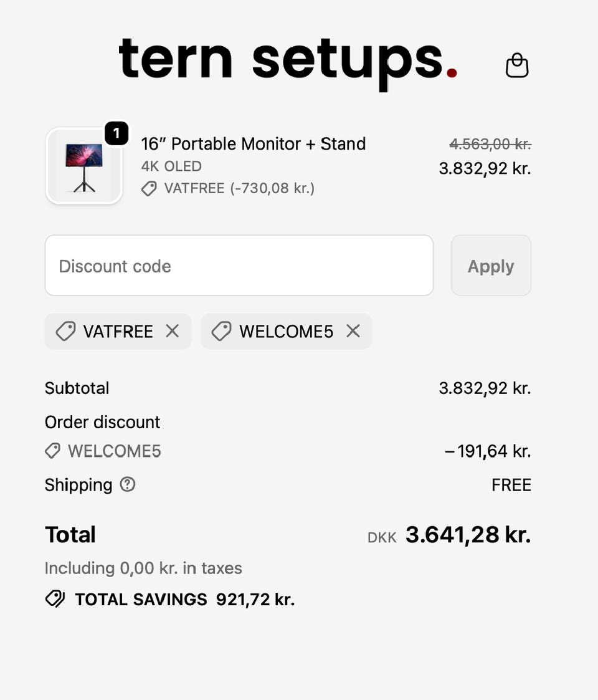
Task: Remove the WELCOME5 discount code
Action: [353, 331]
